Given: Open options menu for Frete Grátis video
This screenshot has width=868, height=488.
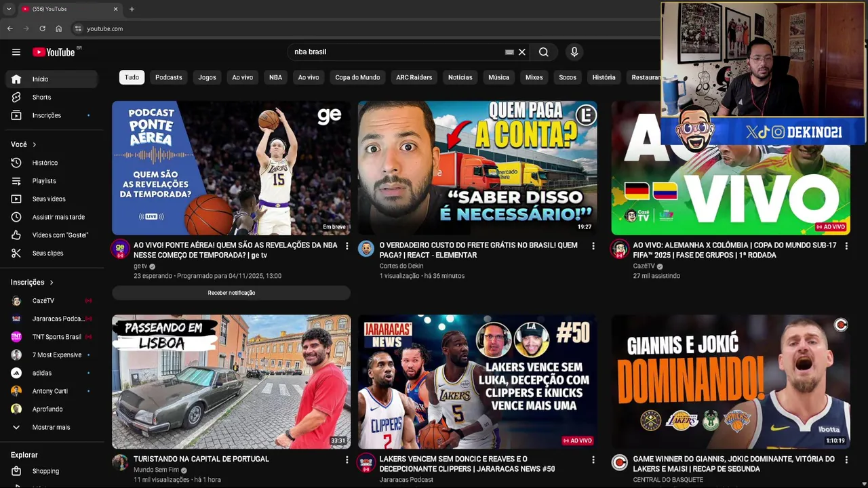Looking at the screenshot, I should tap(593, 246).
